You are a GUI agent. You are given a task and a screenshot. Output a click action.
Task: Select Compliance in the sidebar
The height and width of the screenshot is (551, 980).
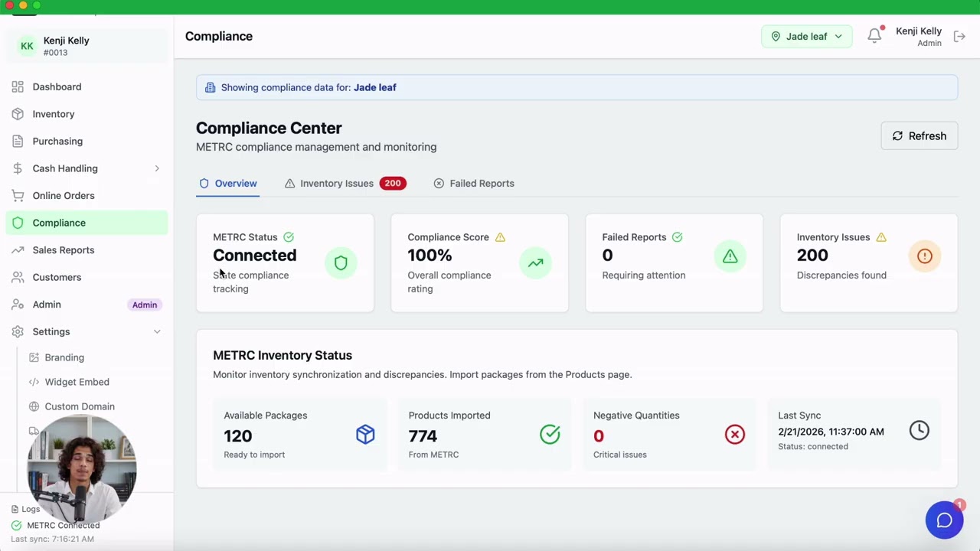click(86, 223)
